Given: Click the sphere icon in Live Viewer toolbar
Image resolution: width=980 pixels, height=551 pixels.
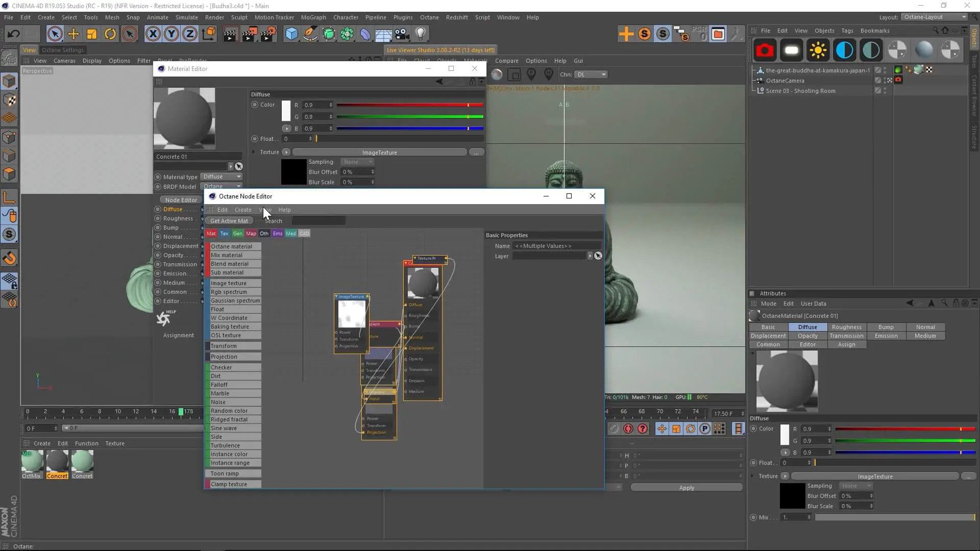Looking at the screenshot, I should tap(497, 74).
